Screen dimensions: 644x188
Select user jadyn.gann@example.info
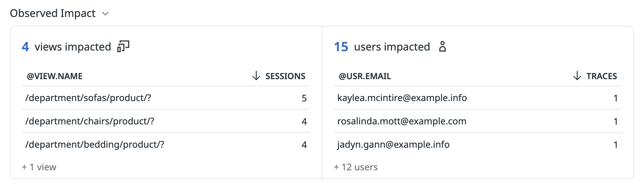393,145
